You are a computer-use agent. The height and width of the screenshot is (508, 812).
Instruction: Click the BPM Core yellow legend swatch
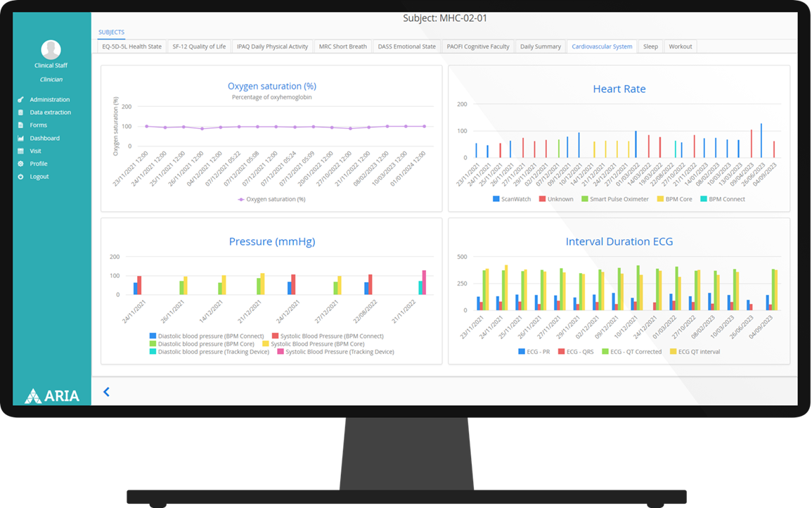click(659, 199)
